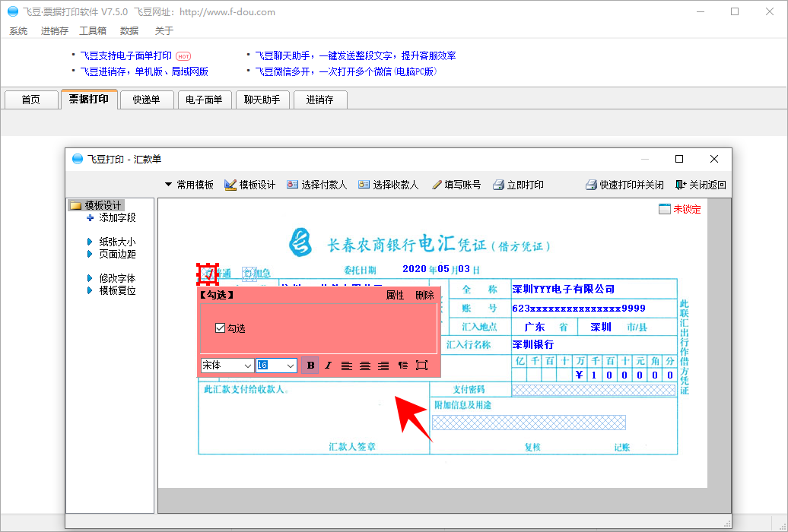The width and height of the screenshot is (788, 532).
Task: Open 填写账号 from the toolbar
Action: [x=456, y=185]
